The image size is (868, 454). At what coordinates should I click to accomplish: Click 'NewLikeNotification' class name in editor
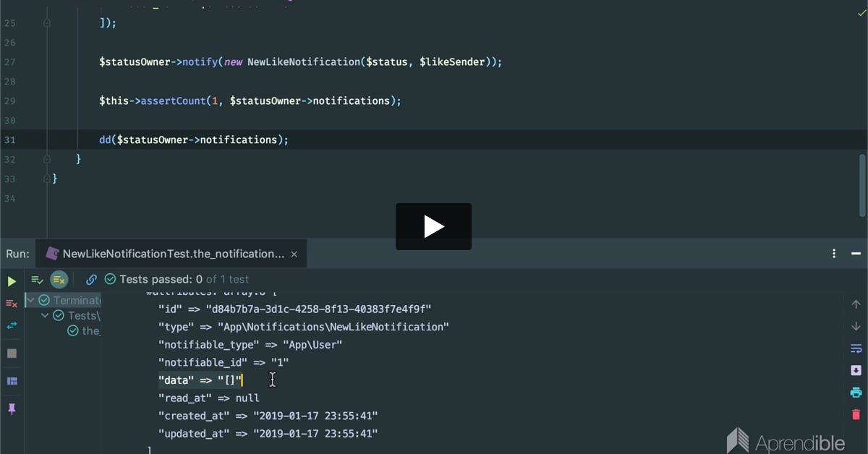(x=303, y=62)
